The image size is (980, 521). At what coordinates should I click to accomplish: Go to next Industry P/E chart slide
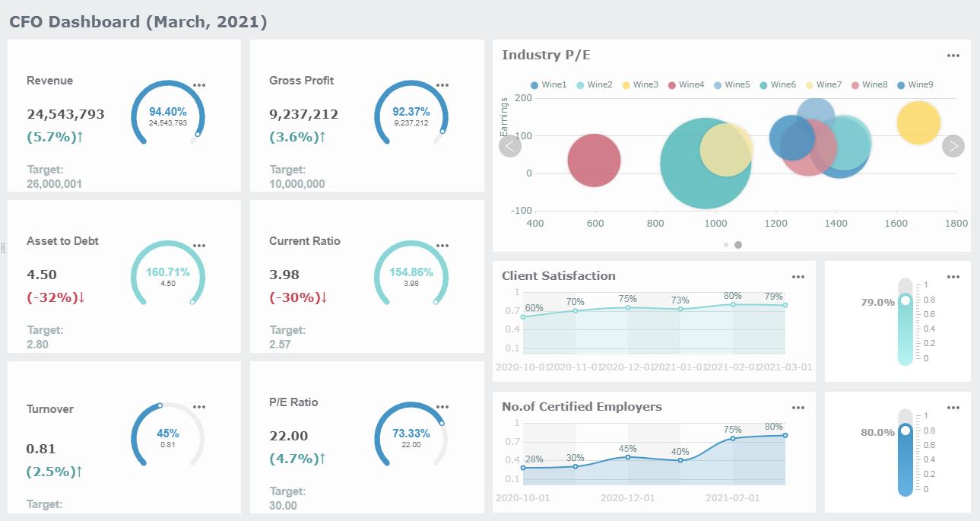point(953,146)
